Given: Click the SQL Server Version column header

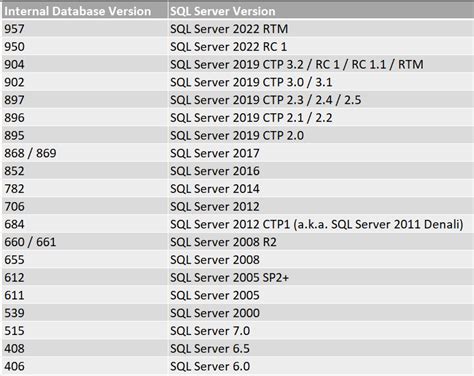Looking at the screenshot, I should tap(321, 11).
